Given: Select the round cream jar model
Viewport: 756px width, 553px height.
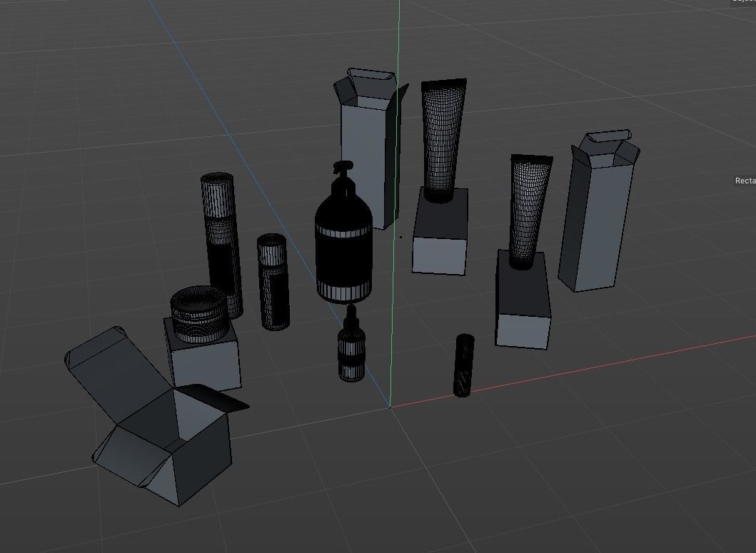Looking at the screenshot, I should [x=198, y=315].
